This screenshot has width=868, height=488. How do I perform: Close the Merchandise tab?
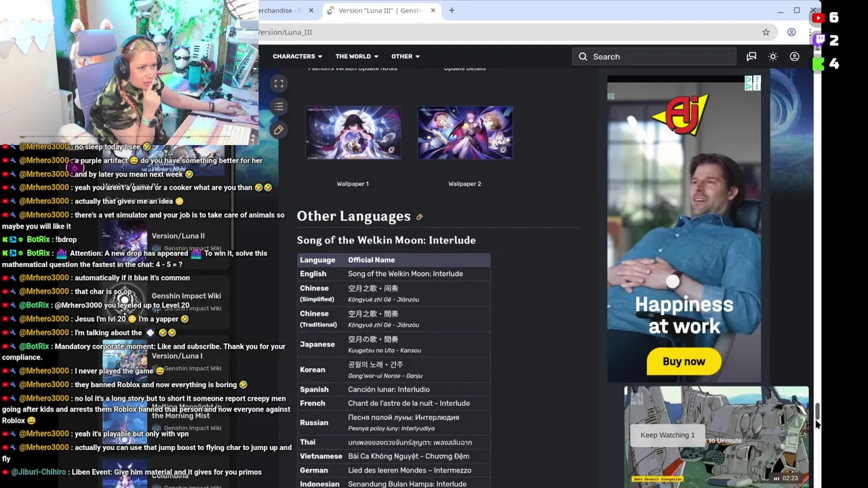pos(311,10)
